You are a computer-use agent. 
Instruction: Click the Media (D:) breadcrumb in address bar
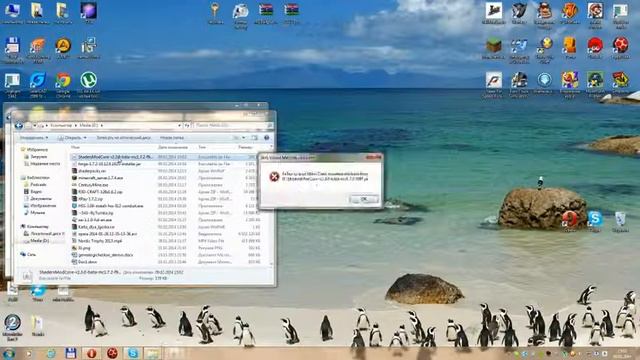click(x=88, y=125)
